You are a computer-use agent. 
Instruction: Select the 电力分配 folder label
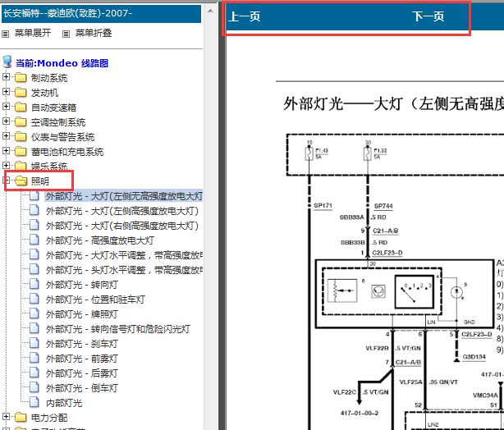49,419
